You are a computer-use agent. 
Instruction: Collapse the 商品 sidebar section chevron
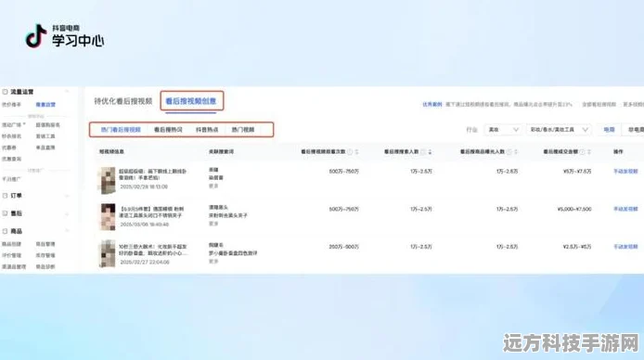[67, 231]
